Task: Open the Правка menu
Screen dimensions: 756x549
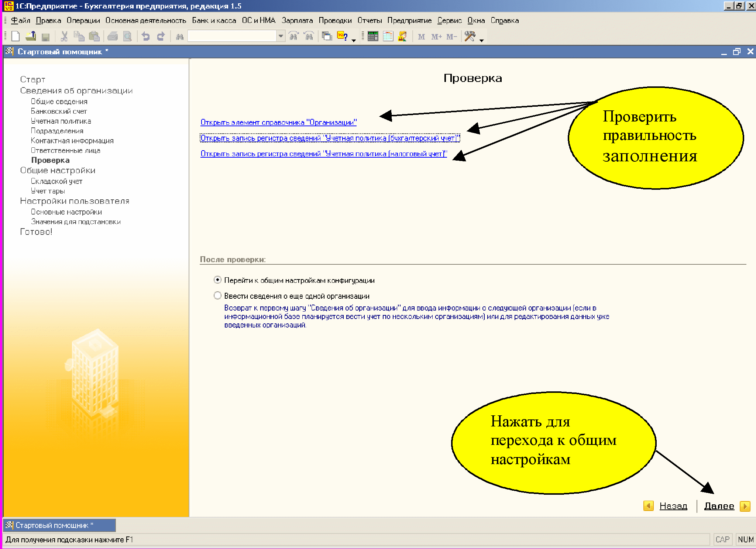Action: [48, 20]
